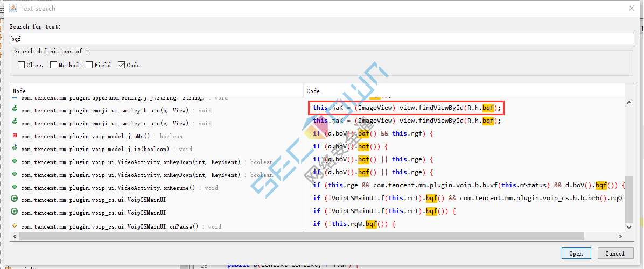The height and width of the screenshot is (269, 644).
Task: Click the horizontal scrollbar left arrow
Action: 15,236
